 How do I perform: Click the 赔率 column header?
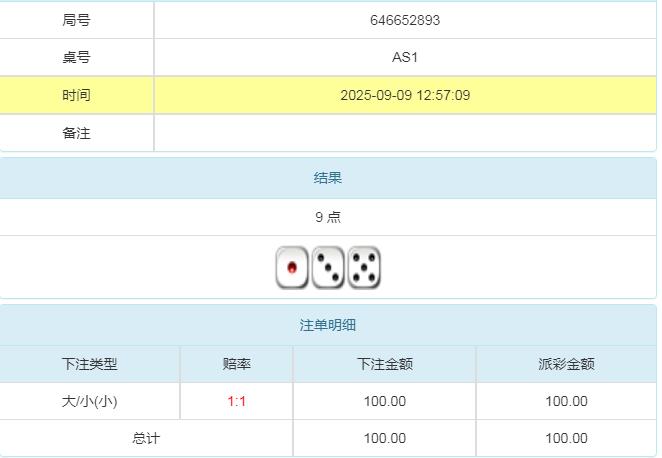(236, 364)
